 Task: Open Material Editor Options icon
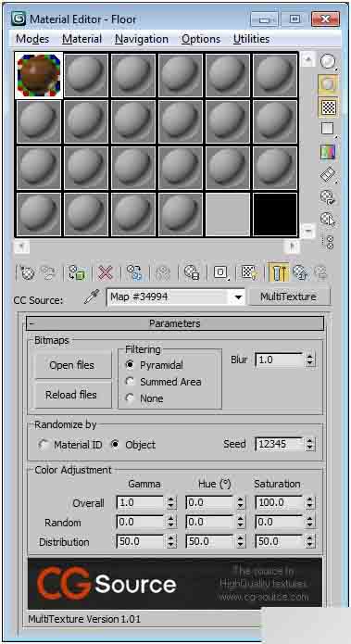click(328, 197)
